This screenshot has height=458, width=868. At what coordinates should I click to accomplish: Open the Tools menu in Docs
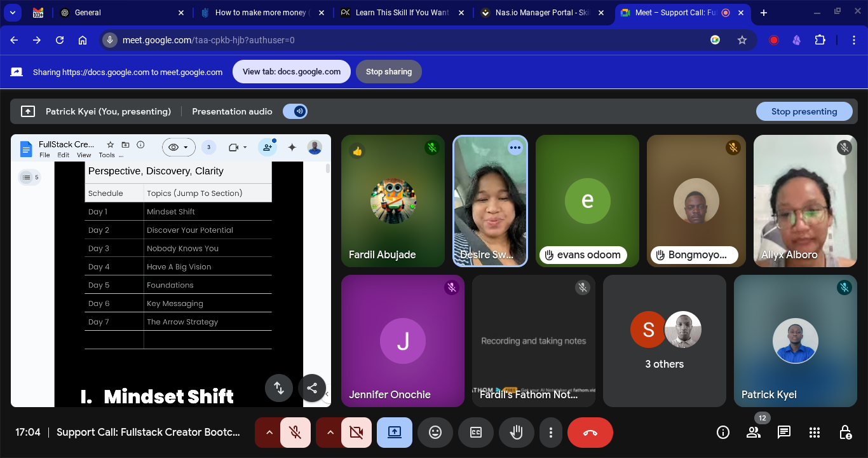tap(107, 155)
